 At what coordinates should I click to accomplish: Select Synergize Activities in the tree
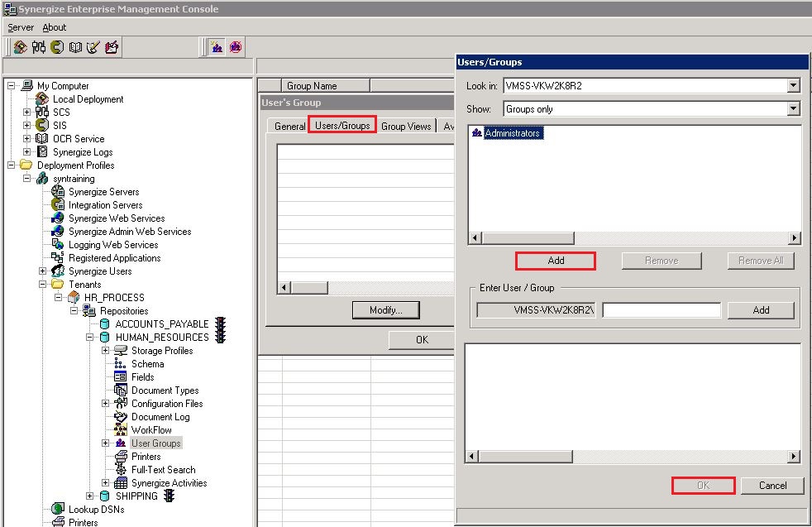click(x=169, y=483)
